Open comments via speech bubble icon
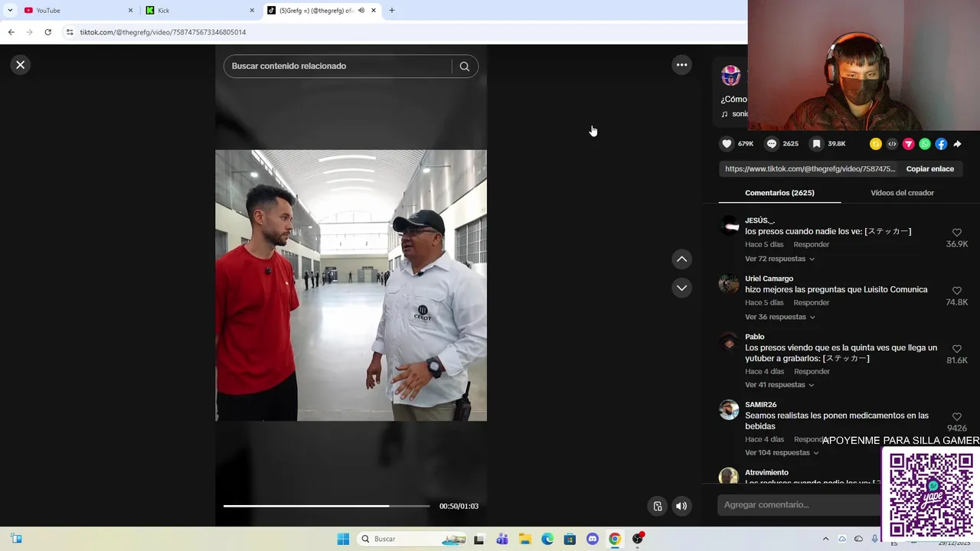The width and height of the screenshot is (980, 551). coord(772,144)
